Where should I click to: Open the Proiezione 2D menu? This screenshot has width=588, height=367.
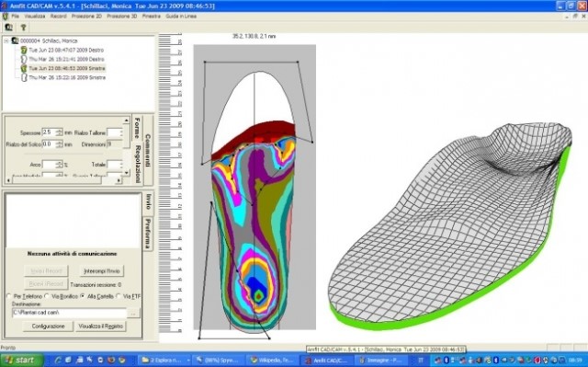(x=86, y=17)
